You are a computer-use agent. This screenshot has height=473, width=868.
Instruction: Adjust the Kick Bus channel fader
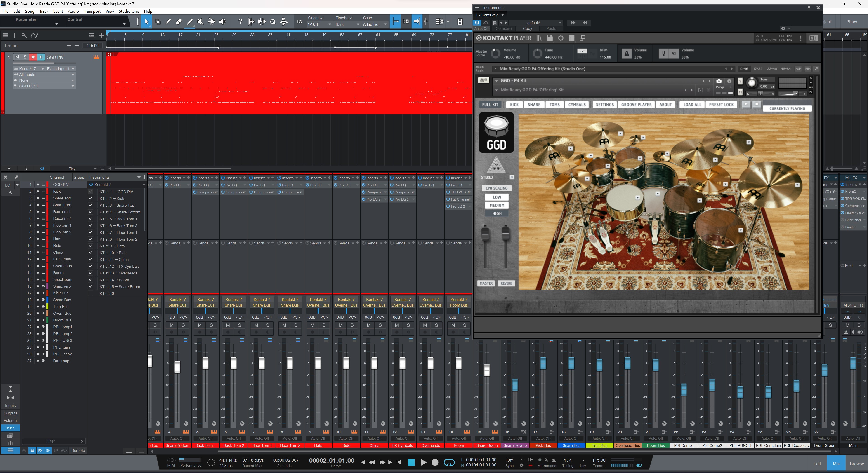point(543,364)
